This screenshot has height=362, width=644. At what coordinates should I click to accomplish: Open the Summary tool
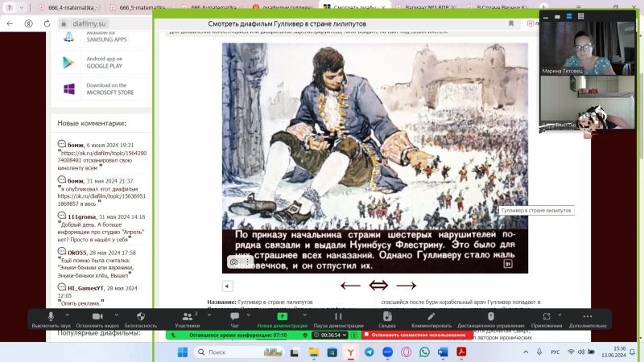(x=387, y=319)
